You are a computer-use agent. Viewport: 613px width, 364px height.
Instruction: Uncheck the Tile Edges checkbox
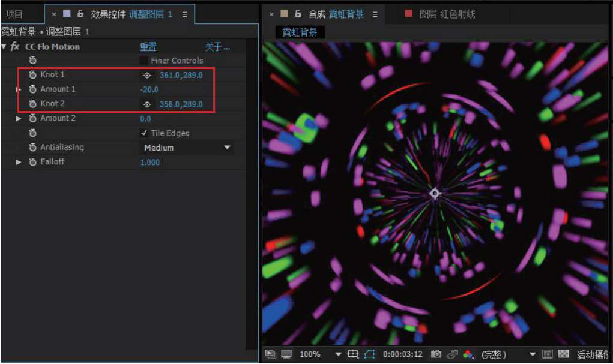[144, 133]
